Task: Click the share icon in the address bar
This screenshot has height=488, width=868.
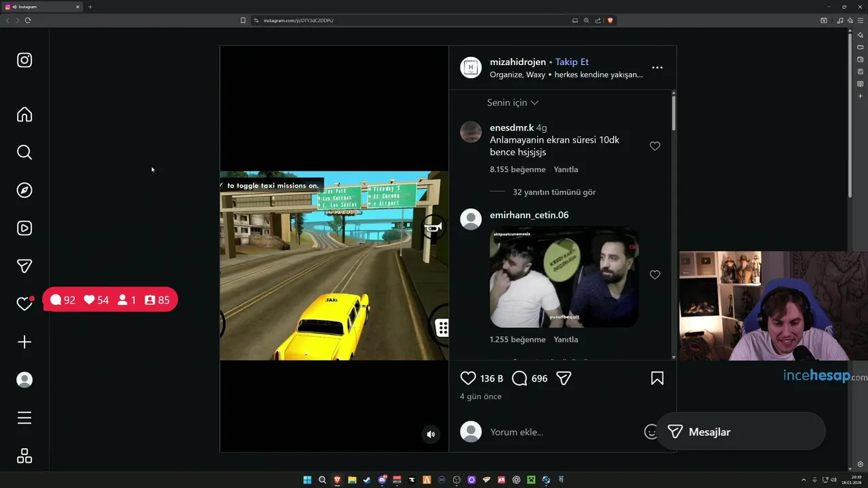Action: [598, 20]
